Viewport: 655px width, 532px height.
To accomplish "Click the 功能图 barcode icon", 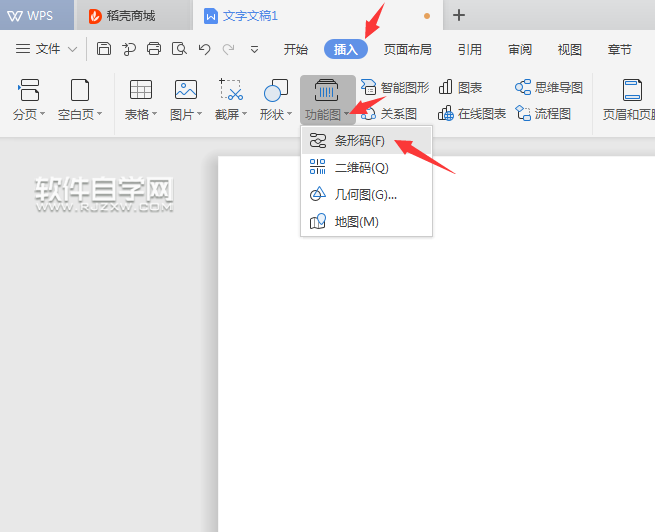I will [x=327, y=90].
